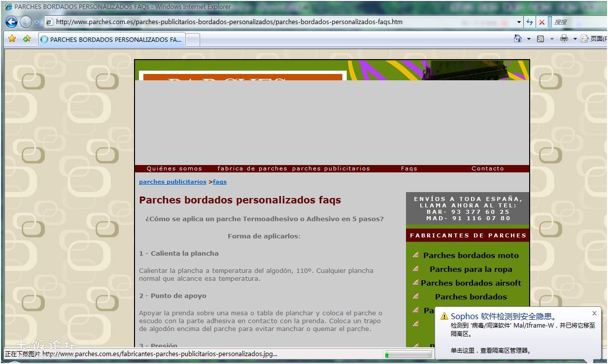Open Quiénes somos in the site menu

tap(174, 168)
